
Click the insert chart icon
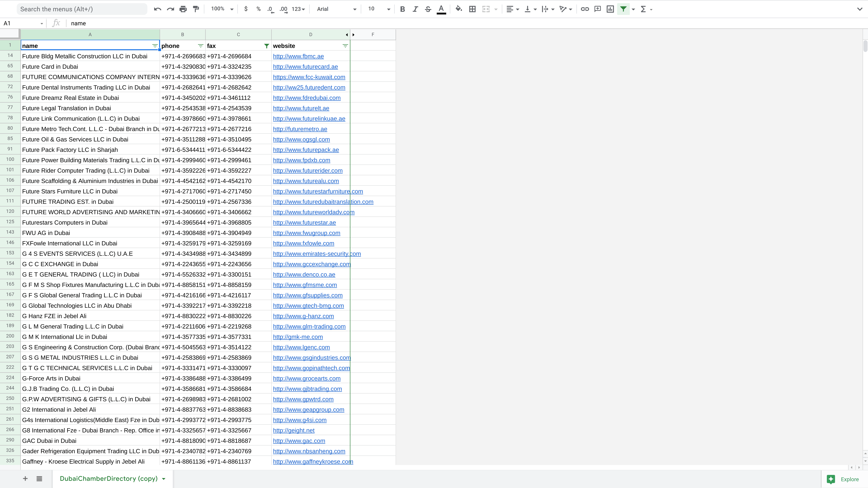click(610, 9)
